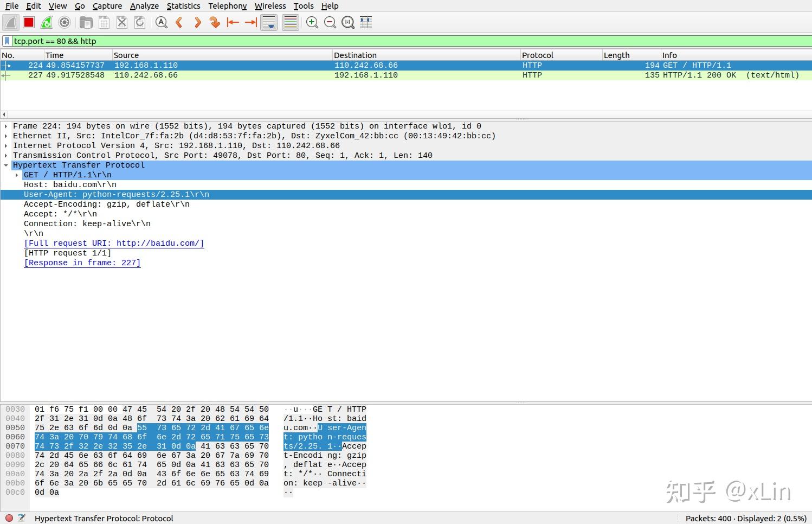This screenshot has width=812, height=524.
Task: Open capture options gear icon
Action: click(x=65, y=22)
